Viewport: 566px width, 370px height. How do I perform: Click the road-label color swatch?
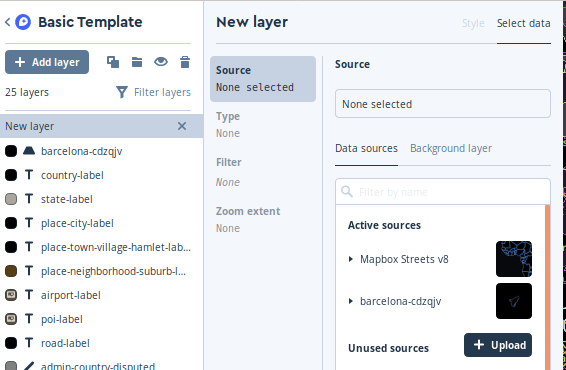pos(11,343)
